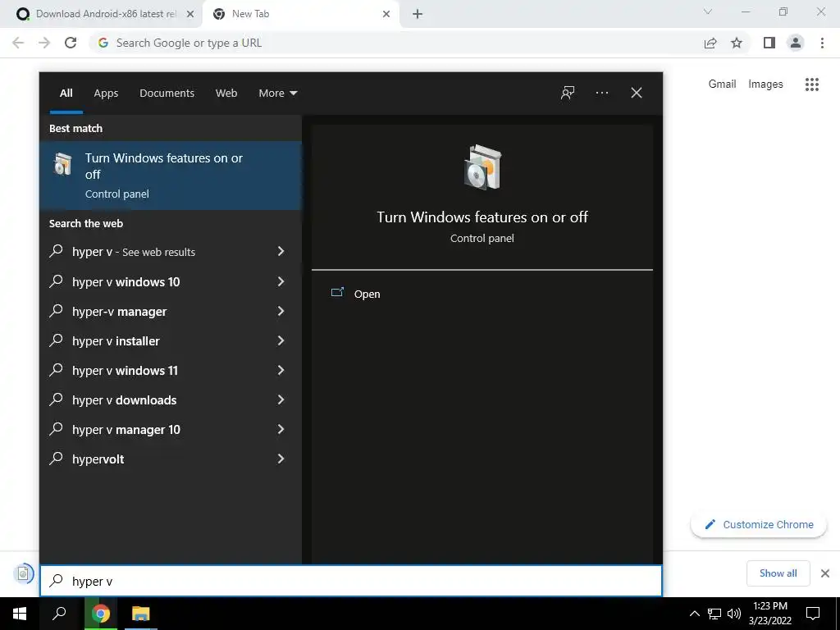Viewport: 840px width, 630px height.
Task: Open the Images link
Action: (765, 84)
